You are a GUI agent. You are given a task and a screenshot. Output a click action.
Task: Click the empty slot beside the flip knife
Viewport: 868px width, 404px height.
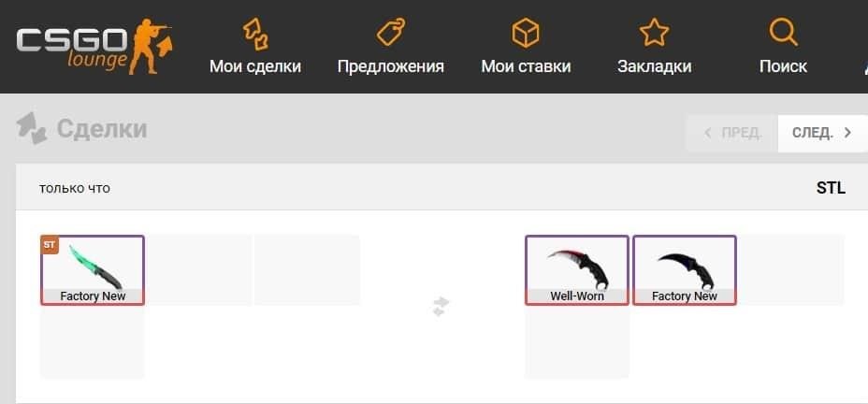pyautogui.click(x=200, y=270)
